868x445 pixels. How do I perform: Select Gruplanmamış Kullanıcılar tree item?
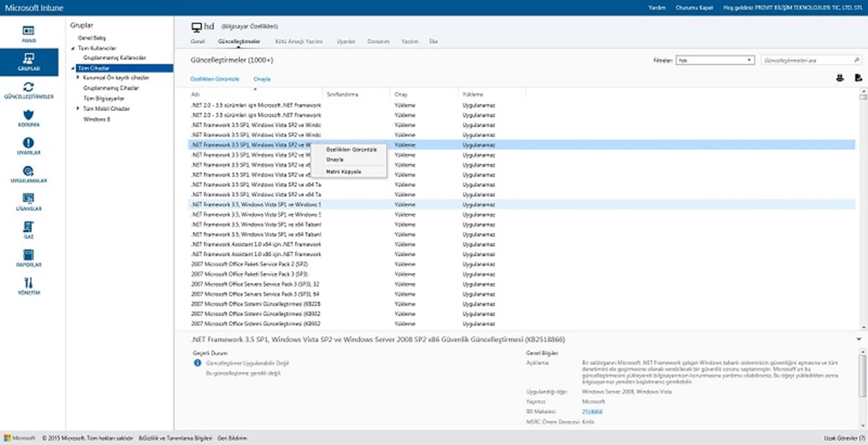pos(115,58)
